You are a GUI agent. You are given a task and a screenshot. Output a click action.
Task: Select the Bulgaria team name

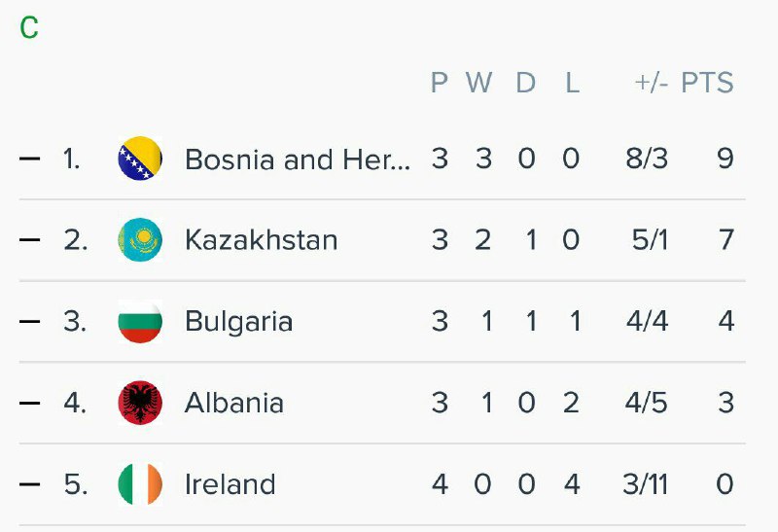tap(238, 322)
